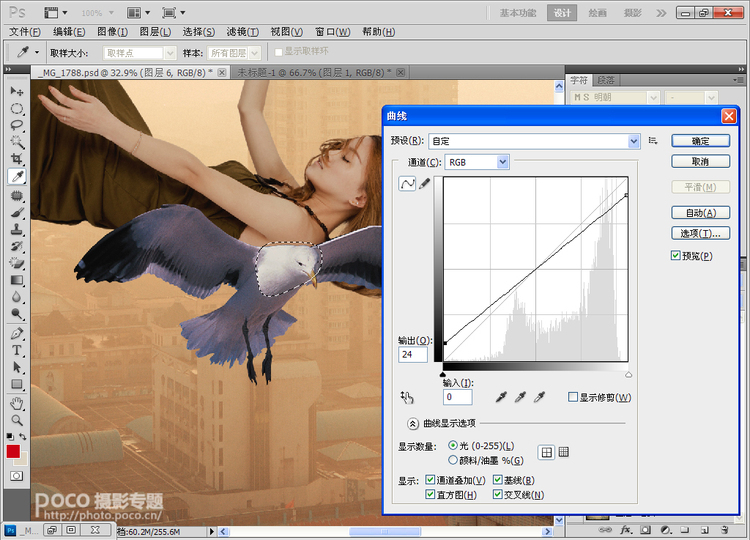Switch to detailed ten-percent grid
The image size is (750, 540).
pos(564,452)
